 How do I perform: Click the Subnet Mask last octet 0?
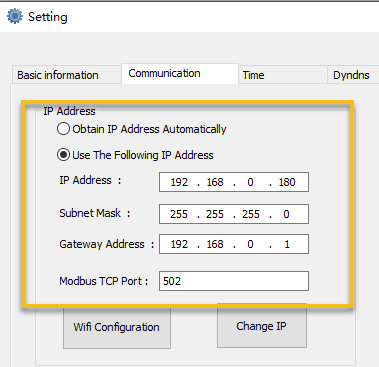tap(286, 214)
